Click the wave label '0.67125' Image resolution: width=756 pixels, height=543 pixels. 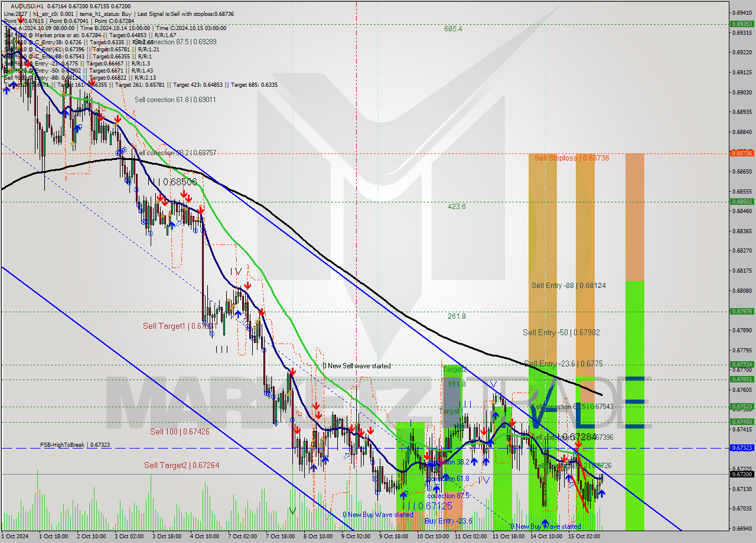coord(435,506)
